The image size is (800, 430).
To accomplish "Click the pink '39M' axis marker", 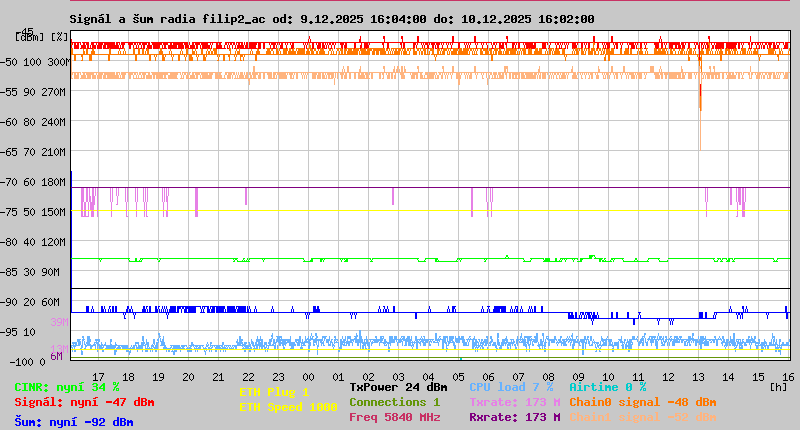I will coord(59,322).
